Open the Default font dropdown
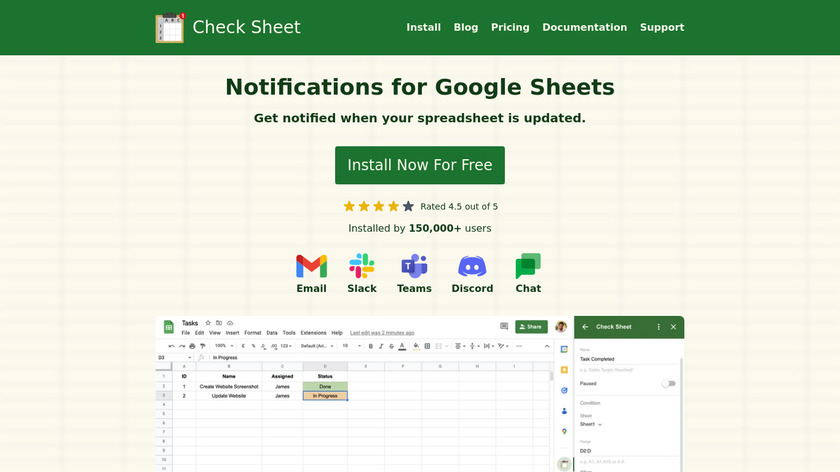 (x=317, y=346)
